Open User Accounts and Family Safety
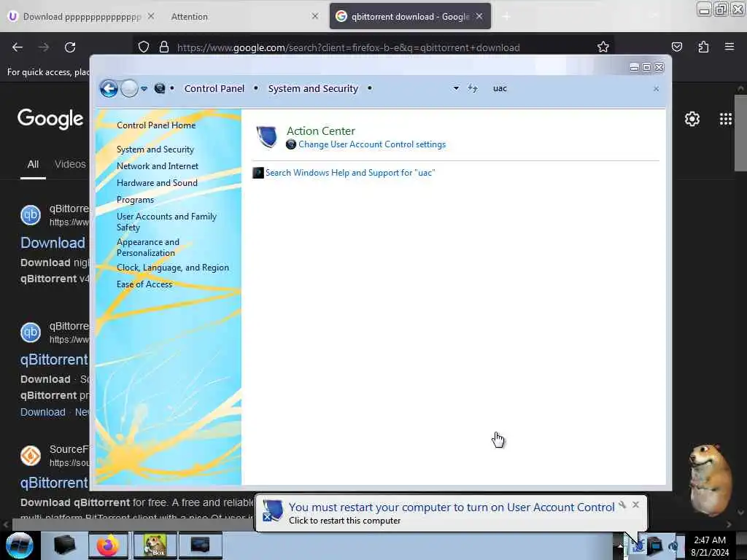 coord(166,222)
